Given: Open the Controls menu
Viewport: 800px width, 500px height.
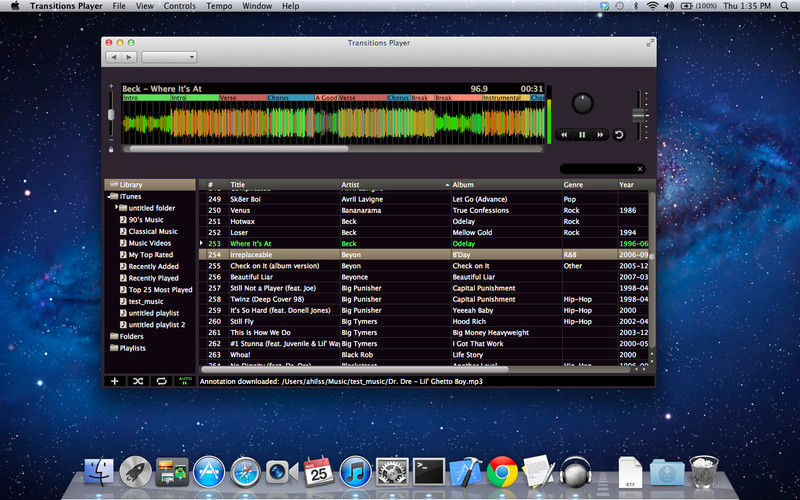Looking at the screenshot, I should (x=179, y=6).
